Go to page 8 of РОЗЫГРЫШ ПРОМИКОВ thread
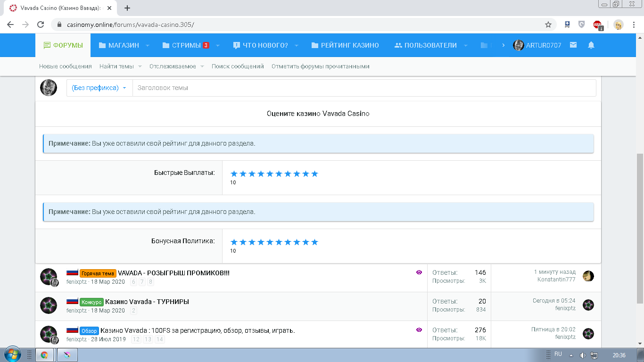The height and width of the screenshot is (362, 644). click(x=150, y=282)
